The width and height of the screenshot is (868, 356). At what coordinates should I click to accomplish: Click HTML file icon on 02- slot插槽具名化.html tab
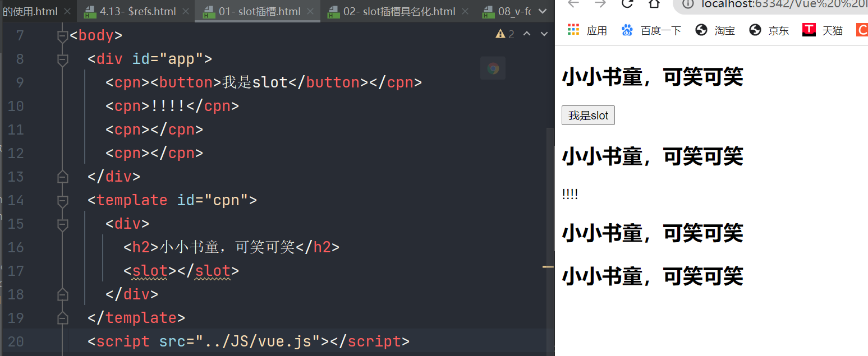point(334,11)
